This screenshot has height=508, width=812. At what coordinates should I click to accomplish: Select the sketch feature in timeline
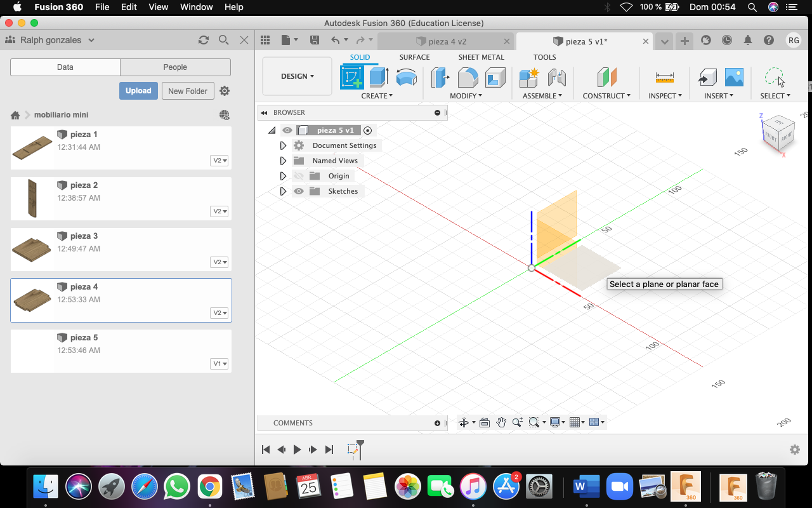point(353,450)
